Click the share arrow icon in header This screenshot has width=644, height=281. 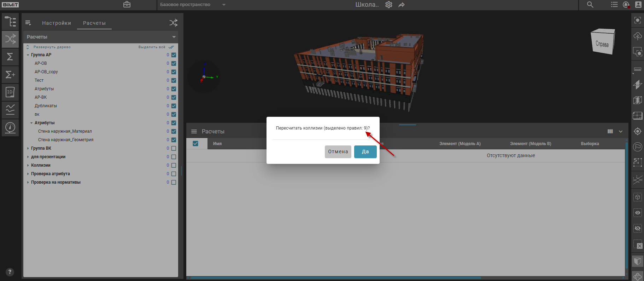click(x=402, y=5)
